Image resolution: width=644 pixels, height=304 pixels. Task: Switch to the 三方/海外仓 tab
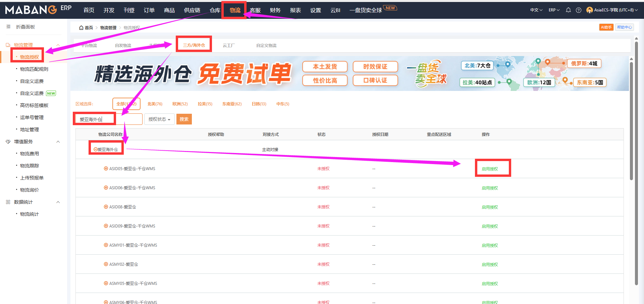click(194, 45)
